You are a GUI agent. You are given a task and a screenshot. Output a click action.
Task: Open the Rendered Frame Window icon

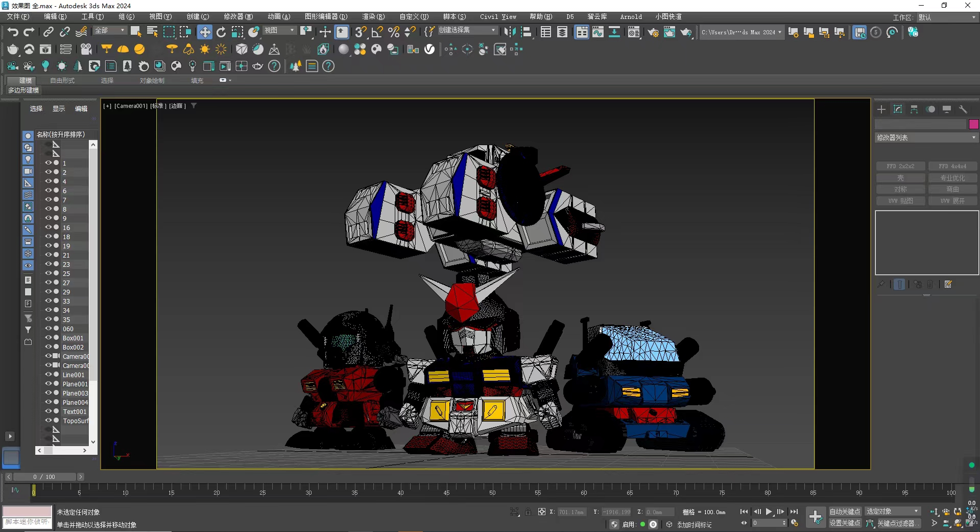(670, 32)
